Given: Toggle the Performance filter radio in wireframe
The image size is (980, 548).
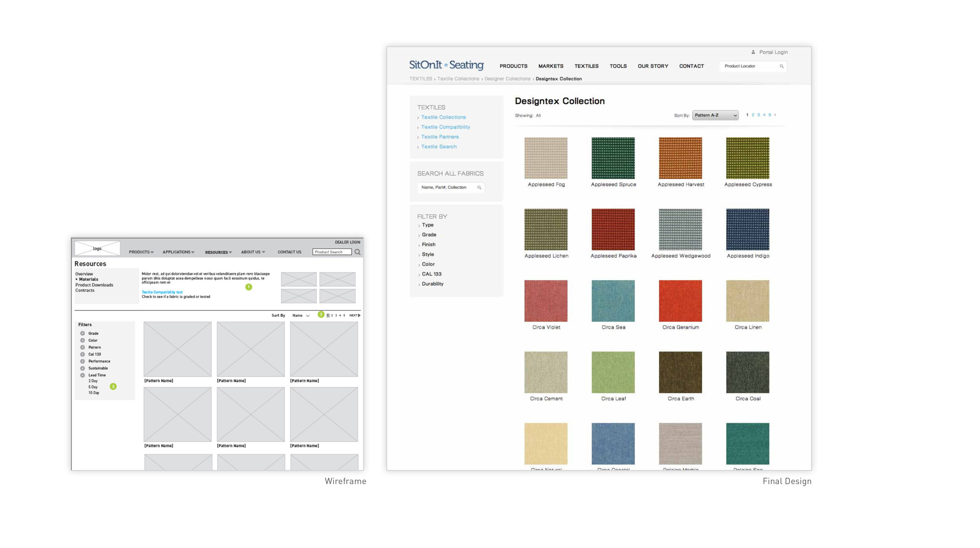Looking at the screenshot, I should point(82,361).
